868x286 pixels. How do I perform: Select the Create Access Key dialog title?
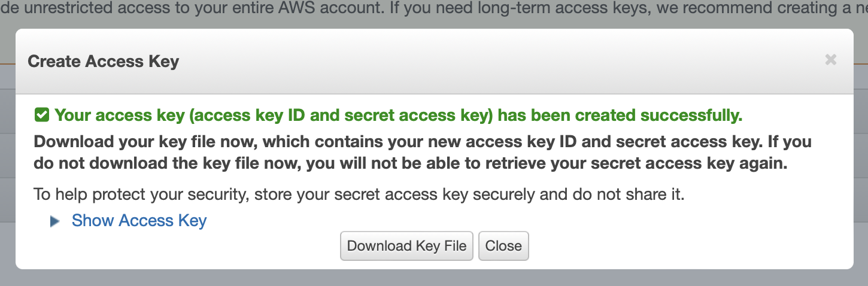[104, 62]
